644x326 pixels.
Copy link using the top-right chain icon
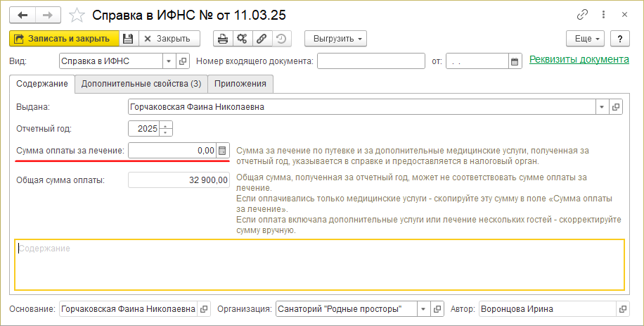pos(582,15)
